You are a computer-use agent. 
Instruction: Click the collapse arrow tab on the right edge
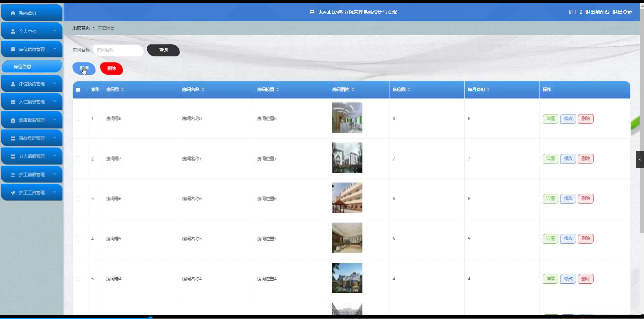pos(640,159)
